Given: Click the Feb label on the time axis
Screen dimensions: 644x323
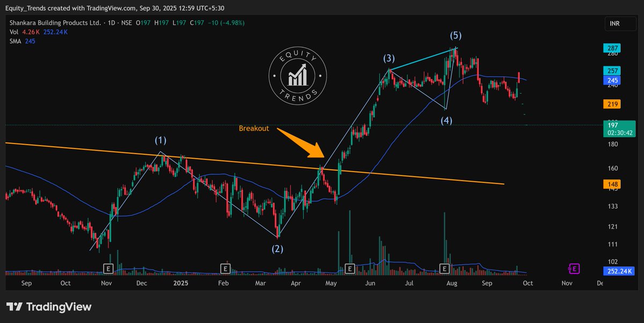Looking at the screenshot, I should (223, 282).
